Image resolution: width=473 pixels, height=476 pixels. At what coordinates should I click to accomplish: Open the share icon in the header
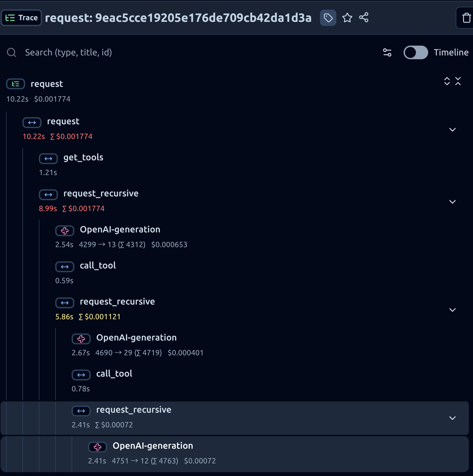(x=364, y=17)
